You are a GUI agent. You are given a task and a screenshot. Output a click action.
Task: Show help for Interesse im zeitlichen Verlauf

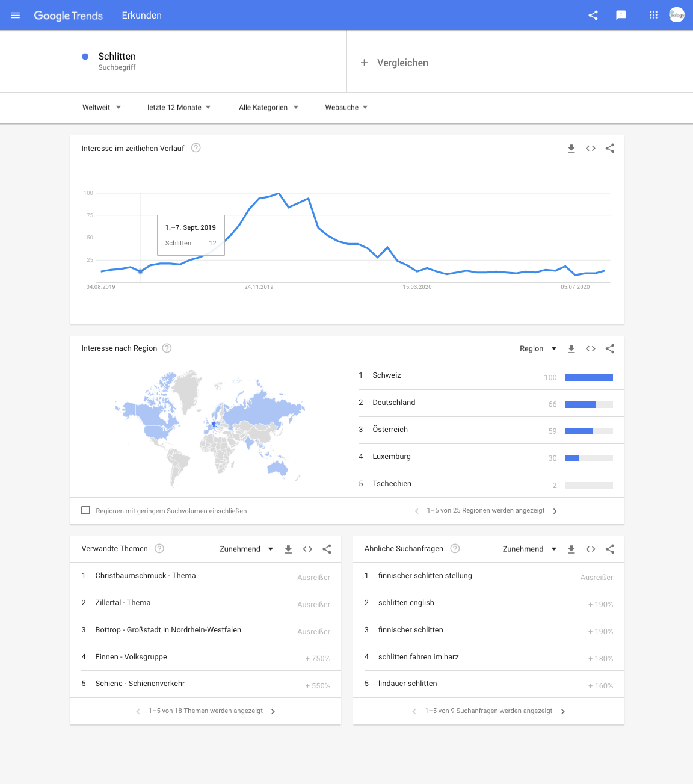(196, 148)
